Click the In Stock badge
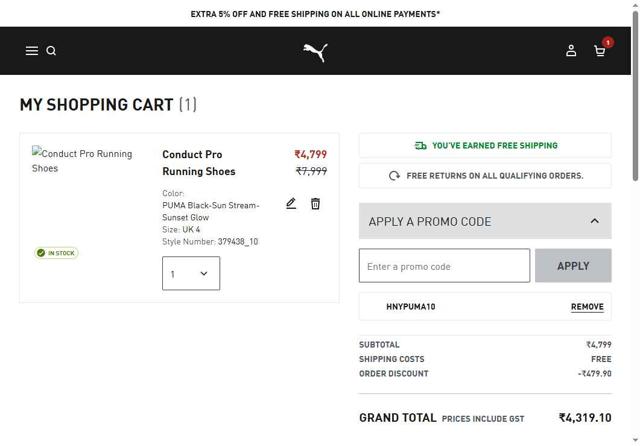The image size is (640, 446). (57, 253)
